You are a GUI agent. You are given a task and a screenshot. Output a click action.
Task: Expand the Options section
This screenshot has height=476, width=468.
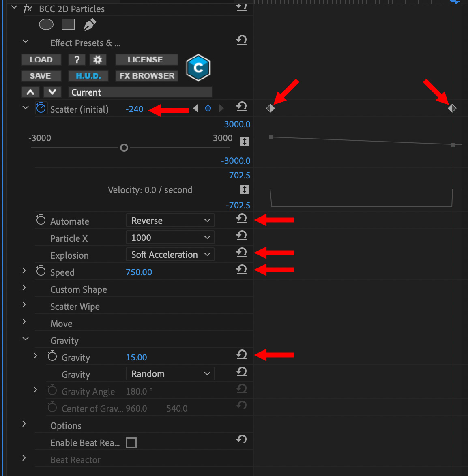tap(24, 424)
